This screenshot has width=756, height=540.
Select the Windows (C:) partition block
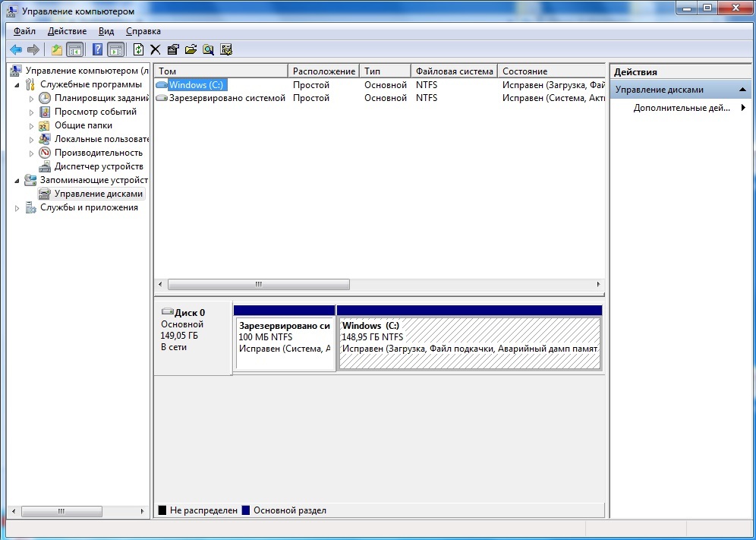[469, 343]
